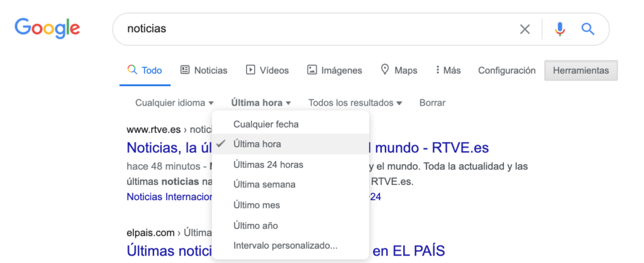
Task: Submit search with magnifying glass icon
Action: [x=588, y=29]
